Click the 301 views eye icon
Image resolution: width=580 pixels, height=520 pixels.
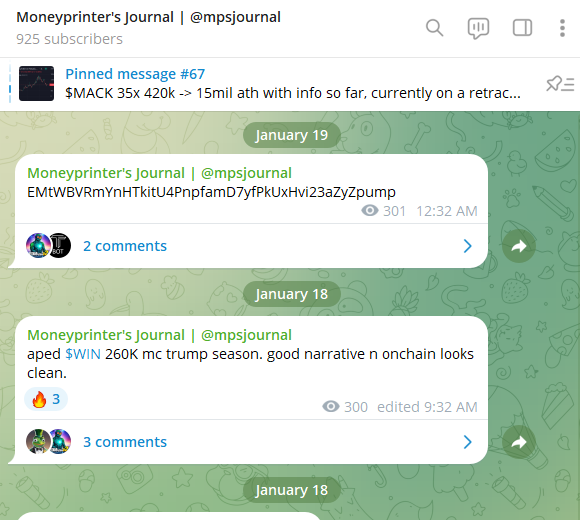(x=370, y=211)
